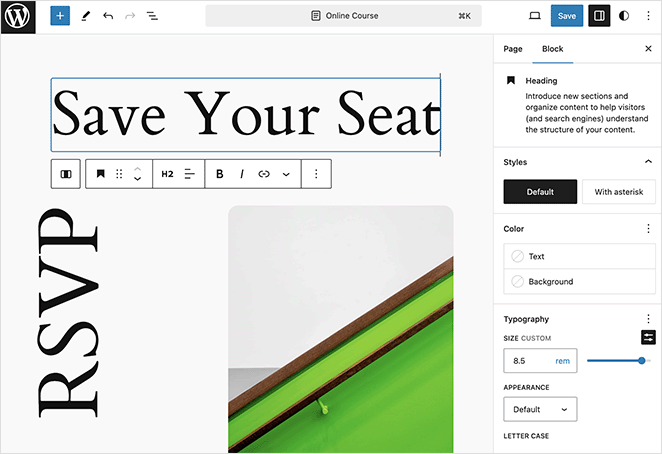The image size is (662, 454).
Task: Click the undo arrow icon
Action: [x=108, y=16]
